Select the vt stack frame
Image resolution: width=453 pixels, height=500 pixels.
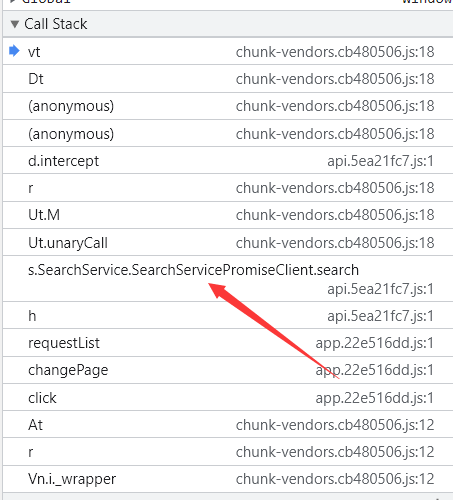point(228,52)
